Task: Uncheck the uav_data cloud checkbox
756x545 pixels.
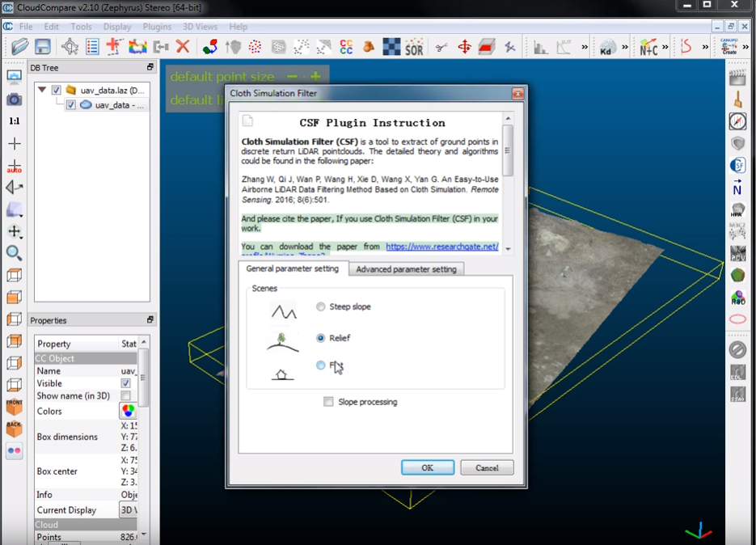Action: tap(71, 104)
